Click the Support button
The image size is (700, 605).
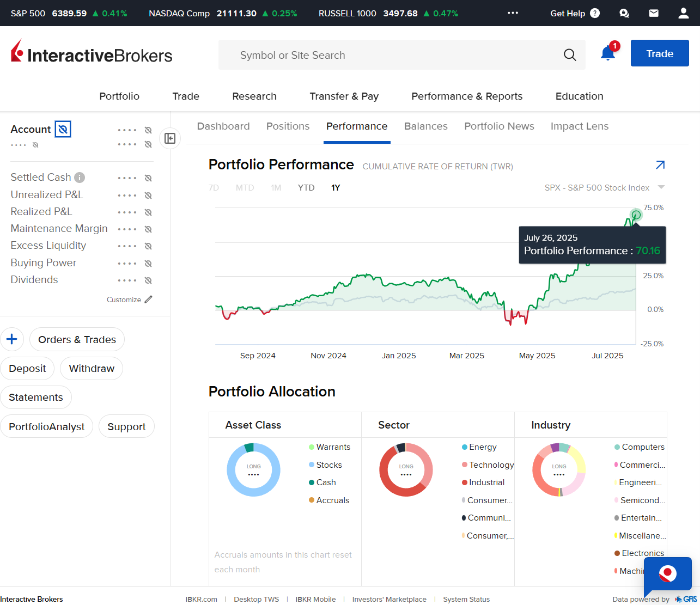pyautogui.click(x=126, y=427)
